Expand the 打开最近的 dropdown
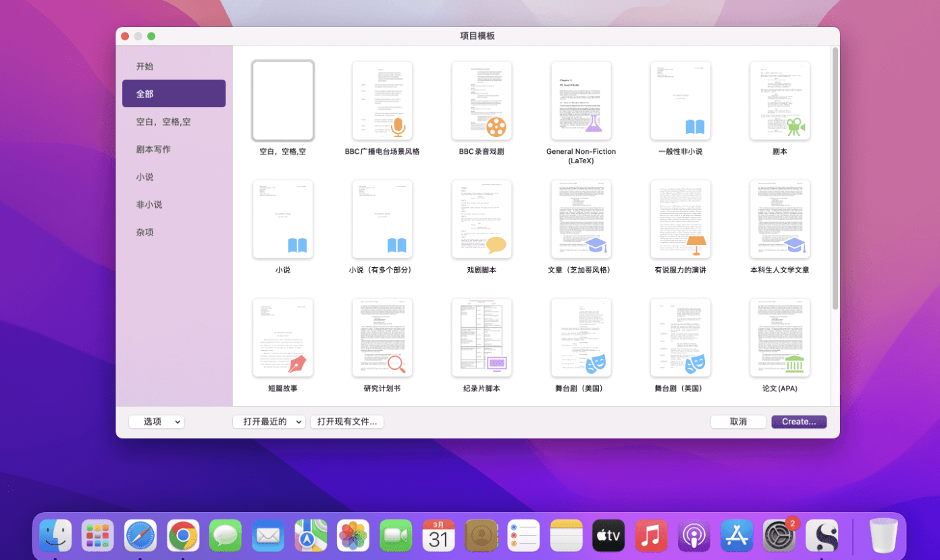940x560 pixels. tap(269, 422)
